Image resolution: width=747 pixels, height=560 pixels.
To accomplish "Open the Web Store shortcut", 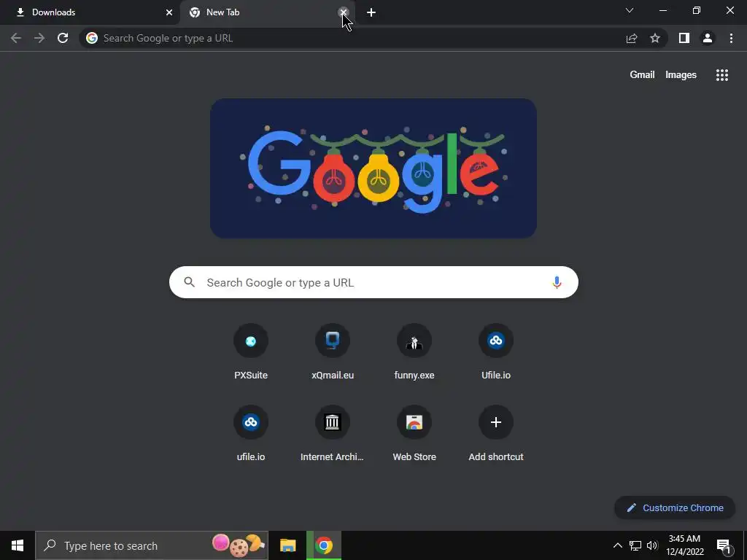I will pos(414,433).
